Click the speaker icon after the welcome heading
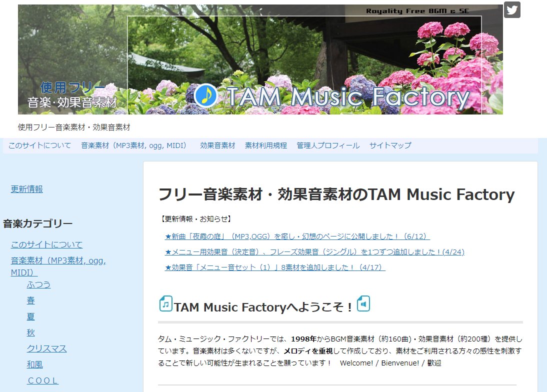 [x=362, y=303]
